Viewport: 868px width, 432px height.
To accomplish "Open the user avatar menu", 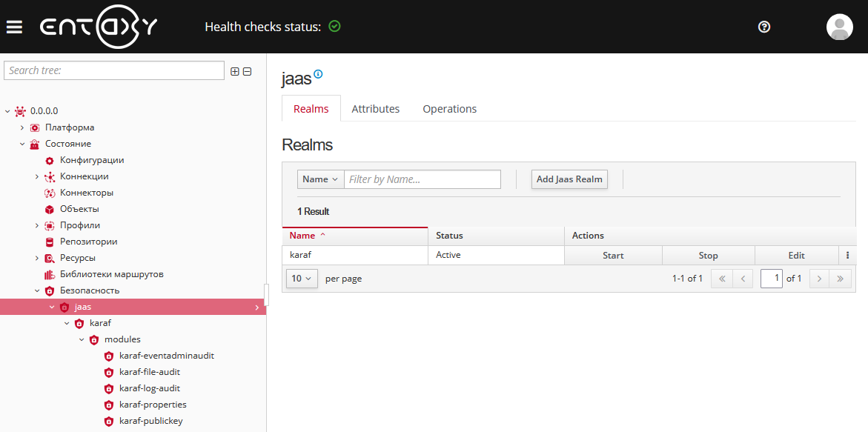I will pos(839,27).
